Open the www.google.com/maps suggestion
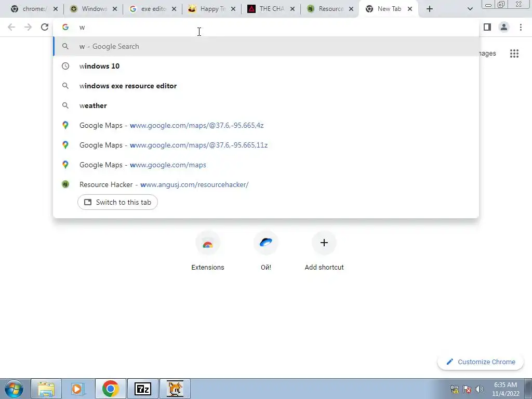The width and height of the screenshot is (532, 399). 266,165
